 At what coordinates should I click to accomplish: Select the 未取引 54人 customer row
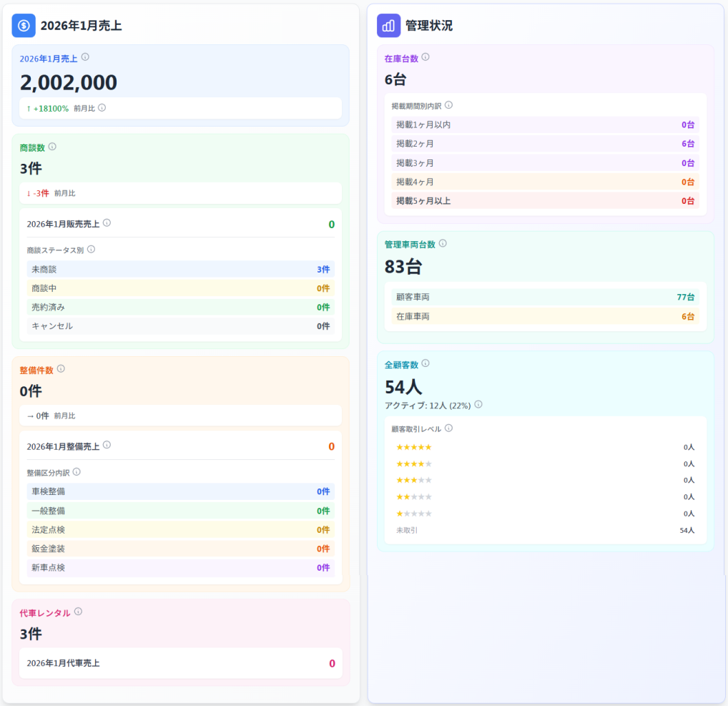(545, 531)
